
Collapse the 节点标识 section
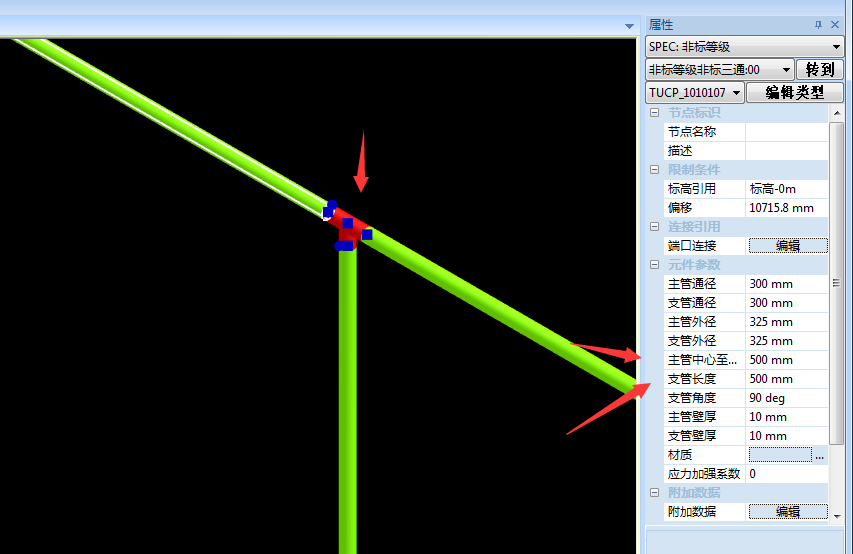click(x=653, y=113)
